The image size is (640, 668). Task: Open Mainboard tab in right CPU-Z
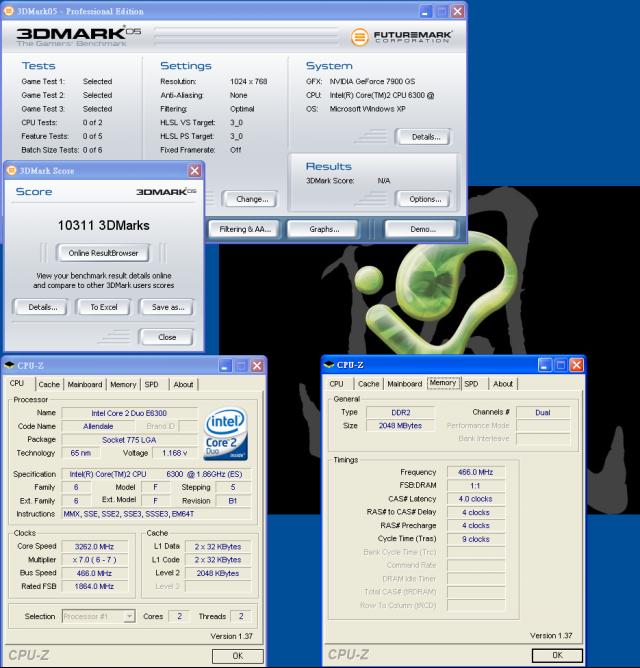coord(405,383)
